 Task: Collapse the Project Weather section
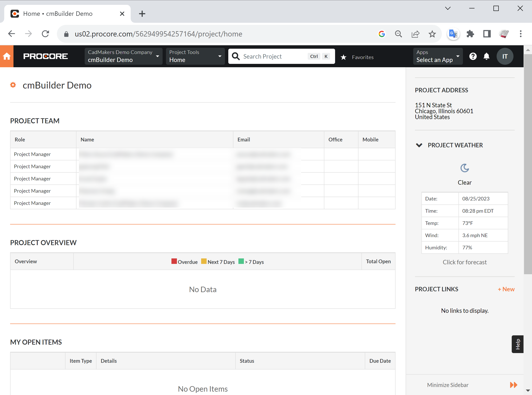[419, 145]
